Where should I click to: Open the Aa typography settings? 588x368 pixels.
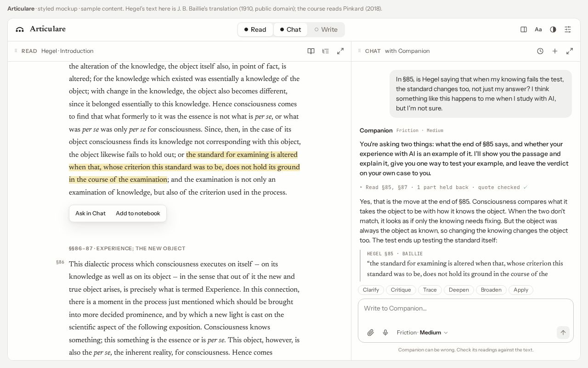(538, 29)
